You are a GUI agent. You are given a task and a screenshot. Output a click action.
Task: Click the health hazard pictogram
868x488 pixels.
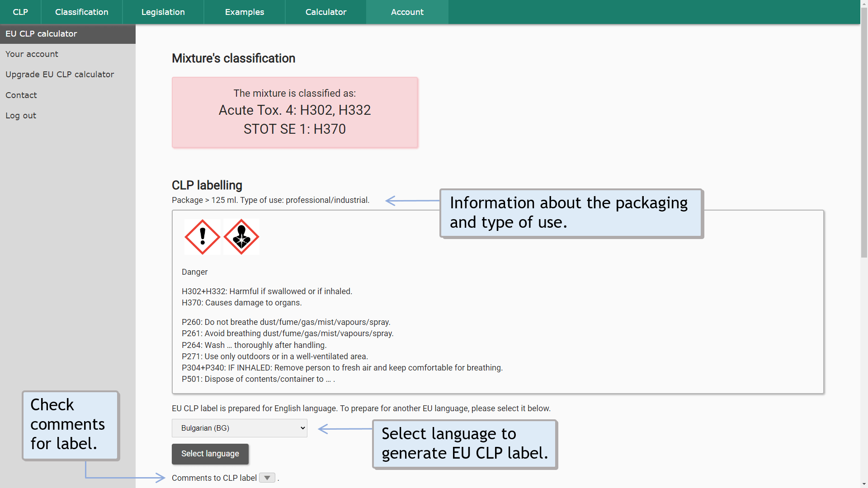pyautogui.click(x=241, y=237)
